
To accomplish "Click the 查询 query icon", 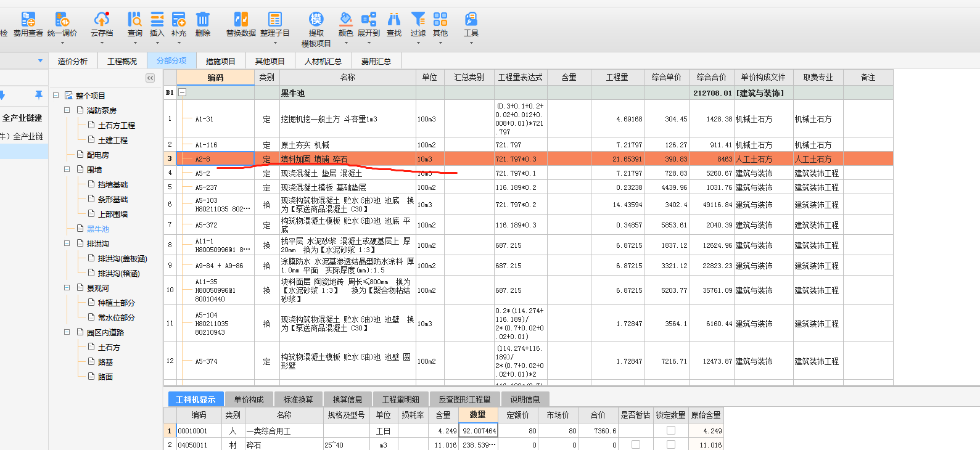I will (x=135, y=20).
